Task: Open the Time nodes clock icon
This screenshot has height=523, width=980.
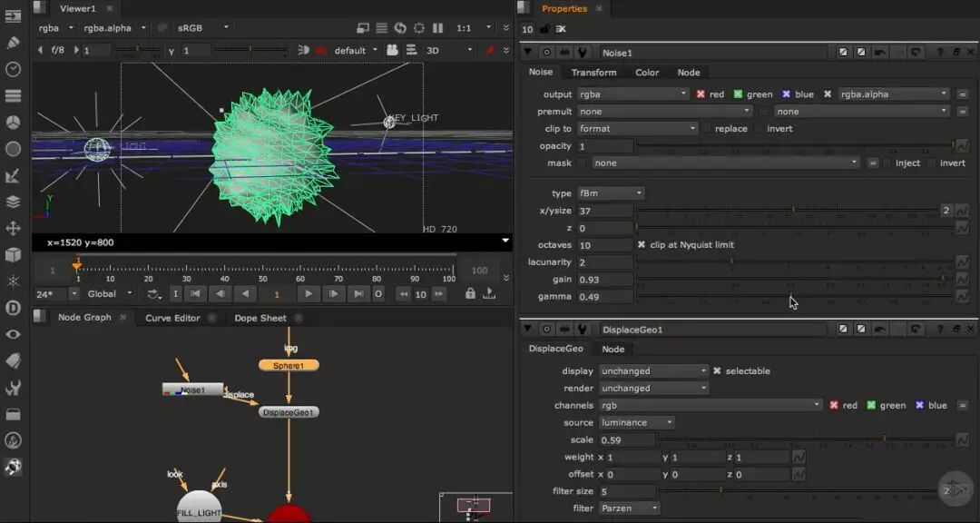Action: (x=13, y=69)
